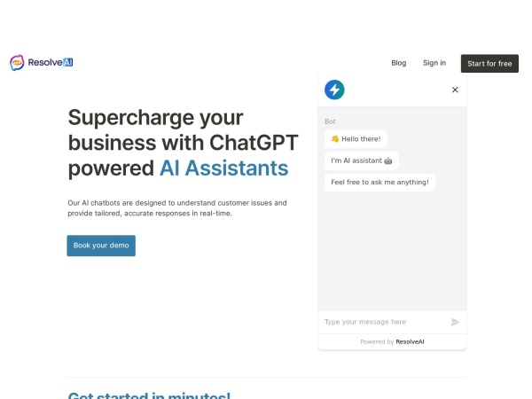Follow the Powered by ResolveAI link
The width and height of the screenshot is (532, 399).
point(392,341)
